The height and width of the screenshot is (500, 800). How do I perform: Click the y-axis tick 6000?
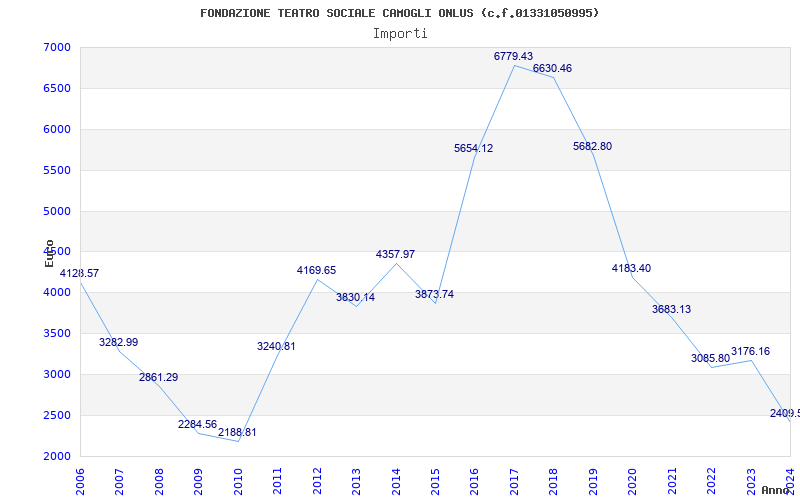tap(56, 130)
